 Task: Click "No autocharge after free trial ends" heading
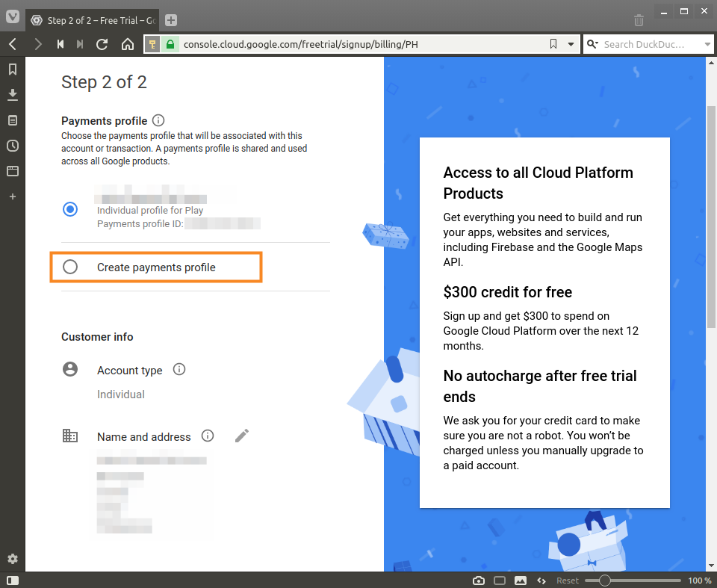pos(540,386)
